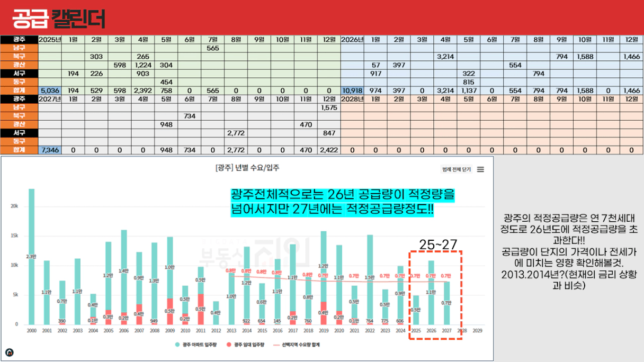Image resolution: width=644 pixels, height=362 pixels.
Task: Click the 2028년 header cell
Action: [x=352, y=99]
